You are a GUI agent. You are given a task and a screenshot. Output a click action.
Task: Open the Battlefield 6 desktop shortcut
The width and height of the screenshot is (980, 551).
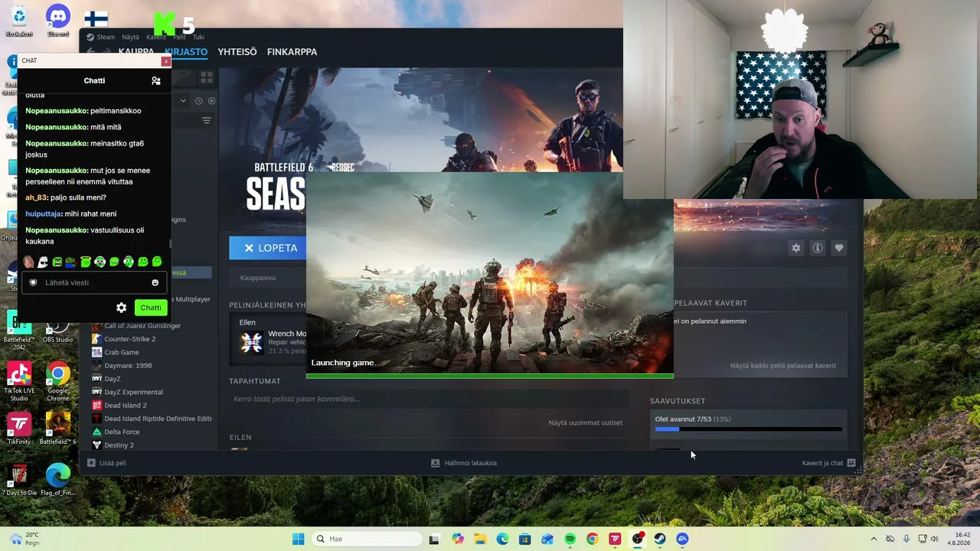click(58, 429)
